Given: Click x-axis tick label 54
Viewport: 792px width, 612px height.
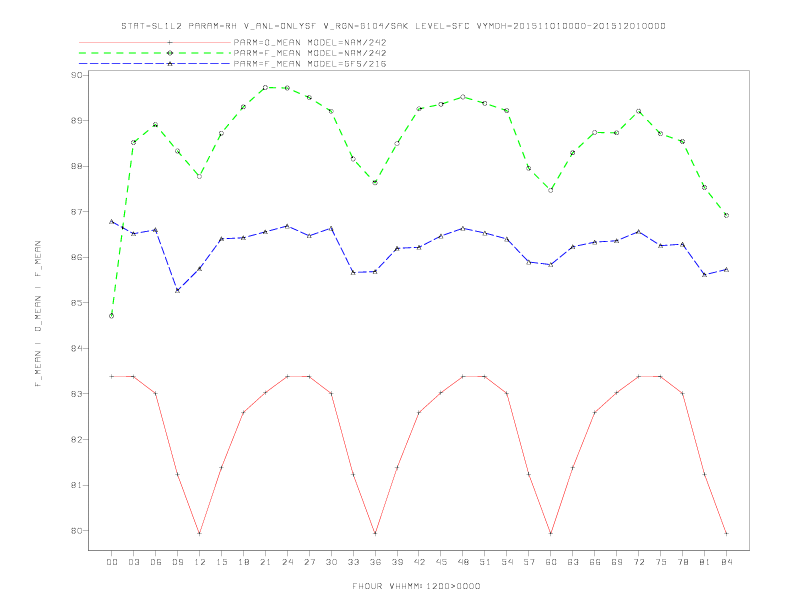Looking at the screenshot, I should 507,562.
